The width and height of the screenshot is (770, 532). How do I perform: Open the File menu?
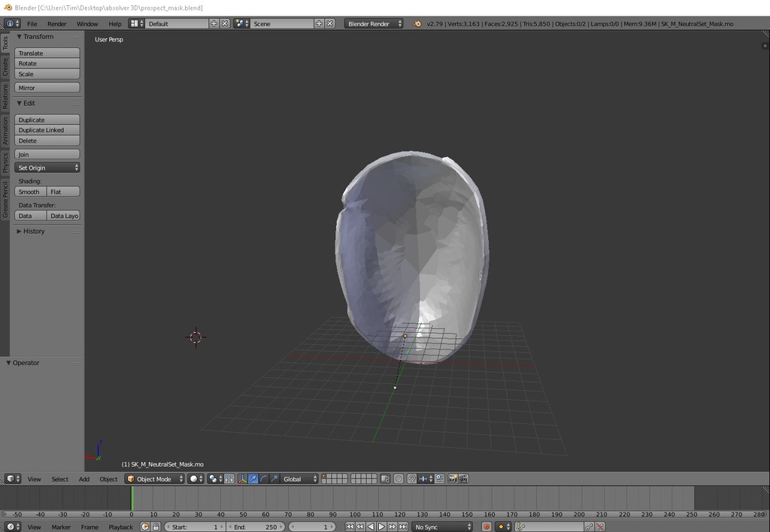click(32, 23)
